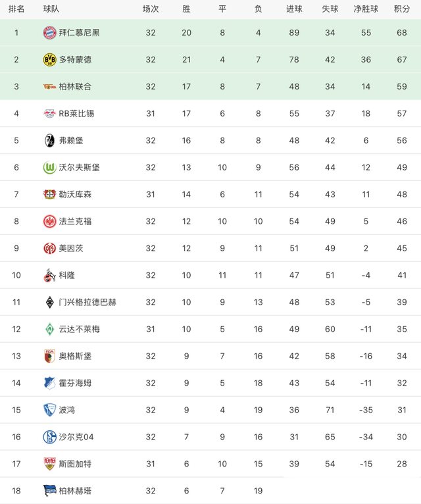
Task: Click the VfB Stuttgart crest
Action: pos(50,463)
